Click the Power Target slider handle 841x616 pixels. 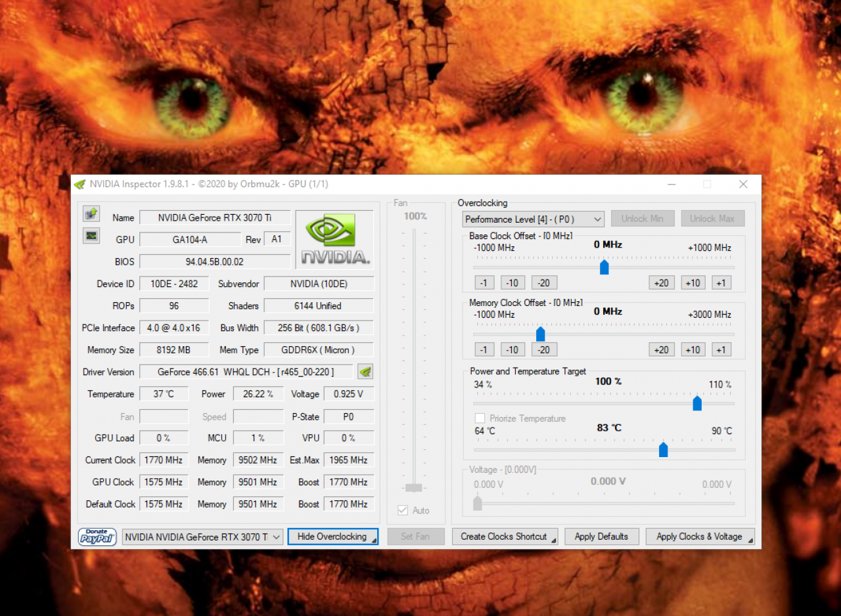point(697,403)
